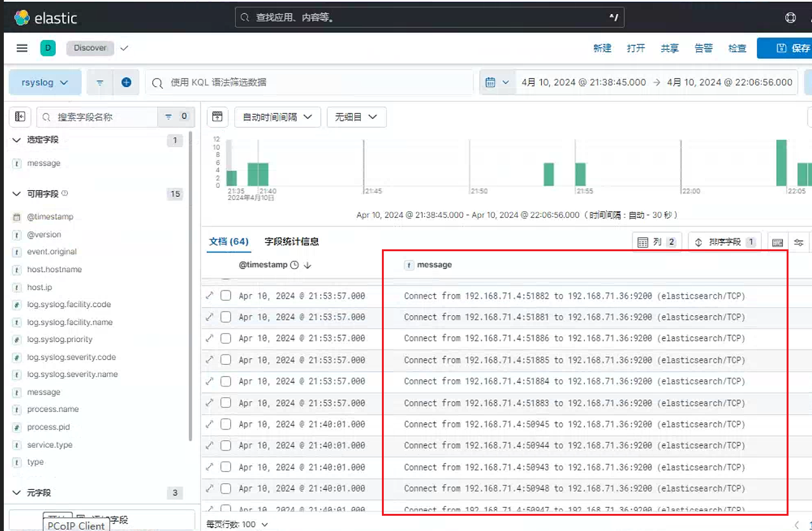
Task: Check the row with port 51885
Action: click(226, 360)
